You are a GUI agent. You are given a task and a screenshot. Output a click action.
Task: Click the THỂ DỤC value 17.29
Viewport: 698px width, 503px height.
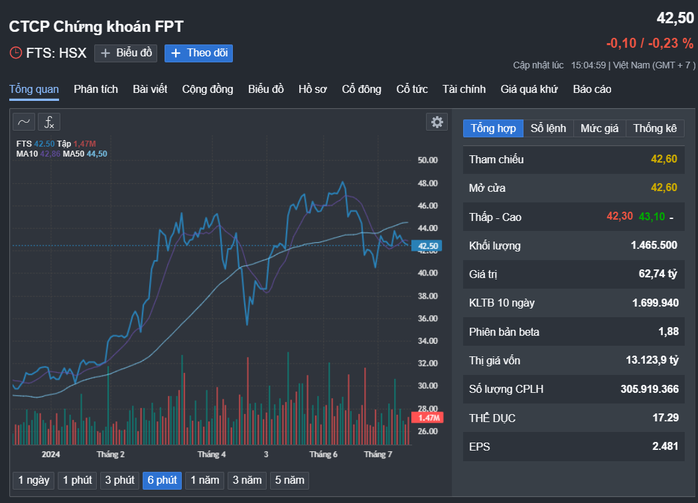pos(666,418)
